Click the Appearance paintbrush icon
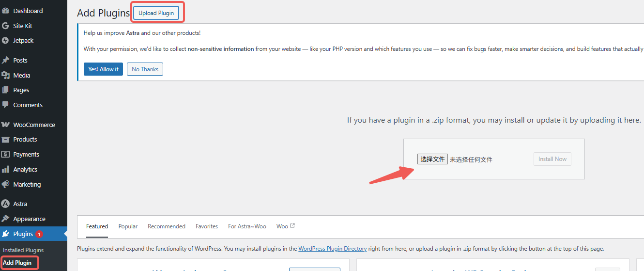This screenshot has width=644, height=271. (6, 219)
